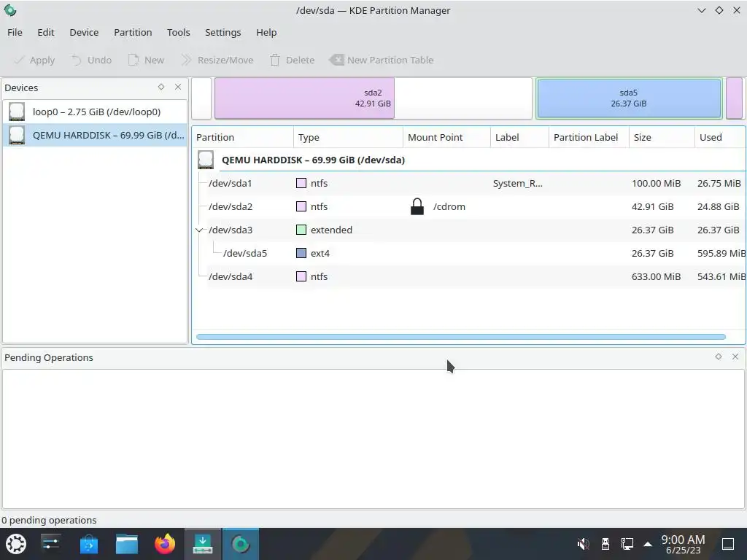Open the Partition menu
Image resolution: width=747 pixels, height=560 pixels.
[133, 32]
